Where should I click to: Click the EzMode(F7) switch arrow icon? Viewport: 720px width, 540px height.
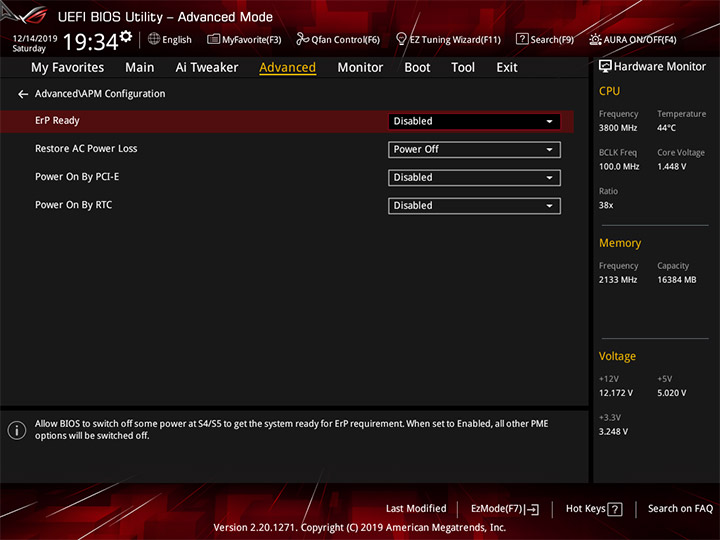(x=532, y=509)
